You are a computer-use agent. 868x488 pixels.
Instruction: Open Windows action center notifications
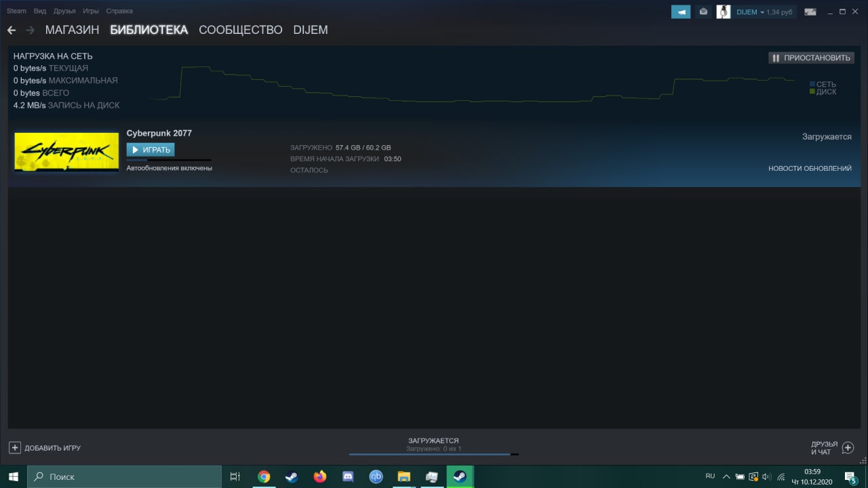pos(850,477)
